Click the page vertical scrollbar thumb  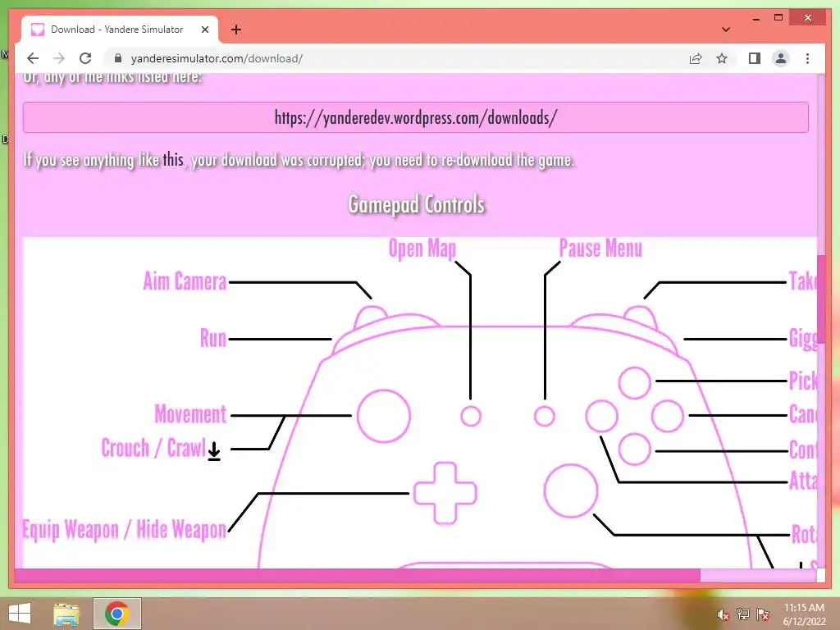click(820, 300)
